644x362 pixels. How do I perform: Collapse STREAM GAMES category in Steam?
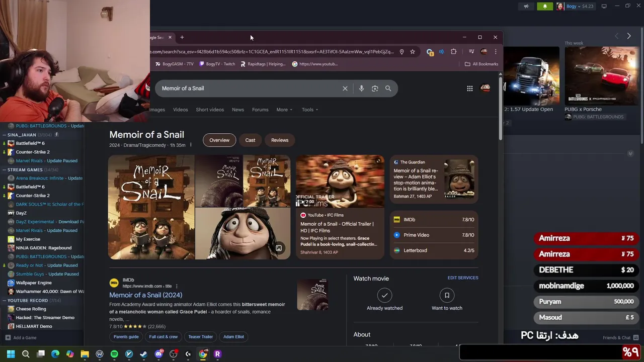(4, 169)
